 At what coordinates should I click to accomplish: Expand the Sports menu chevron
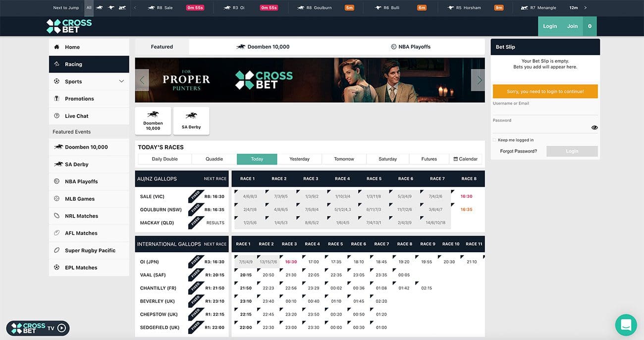click(121, 81)
